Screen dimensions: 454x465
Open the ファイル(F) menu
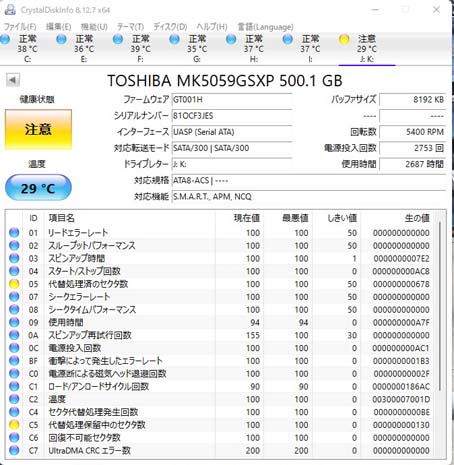(x=20, y=27)
